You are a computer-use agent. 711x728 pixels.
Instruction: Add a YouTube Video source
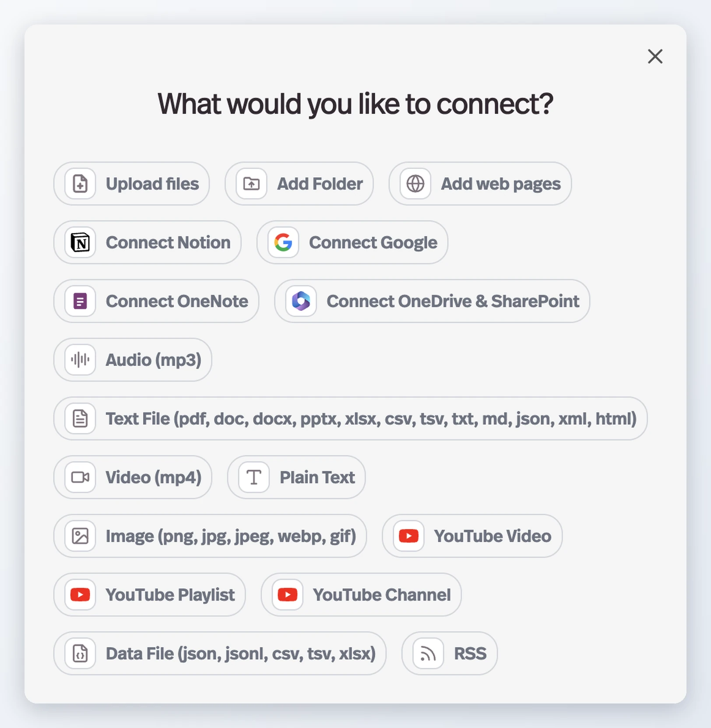point(472,536)
